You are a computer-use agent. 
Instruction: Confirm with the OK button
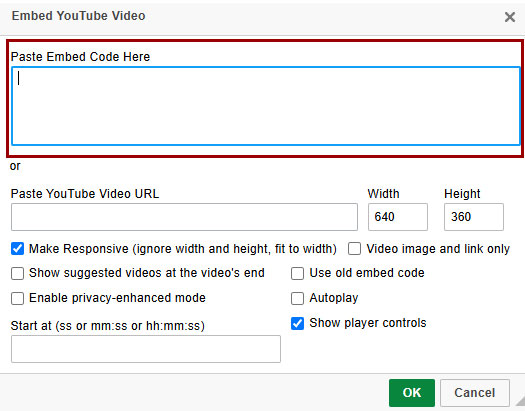click(x=412, y=393)
